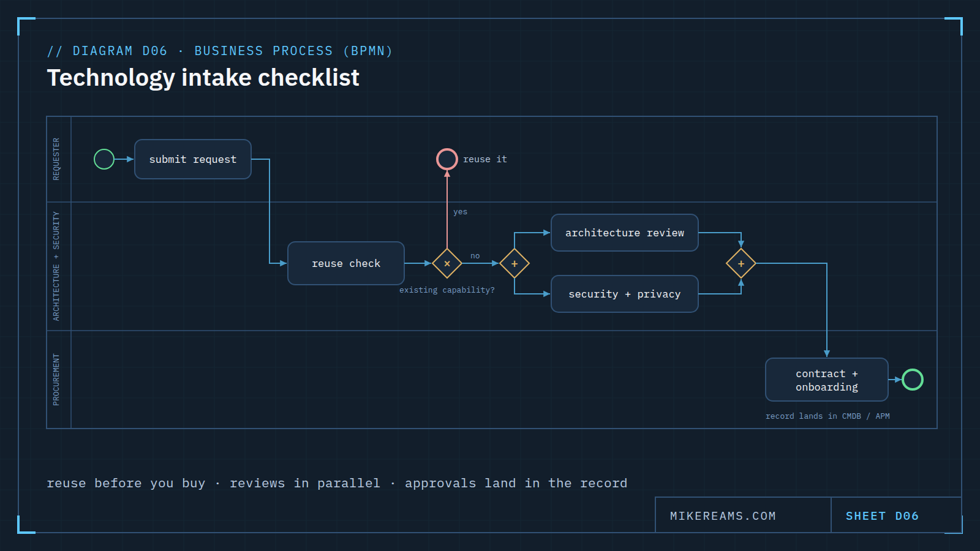Click the green end event circle
Viewport: 980px width, 551px height.
[913, 380]
